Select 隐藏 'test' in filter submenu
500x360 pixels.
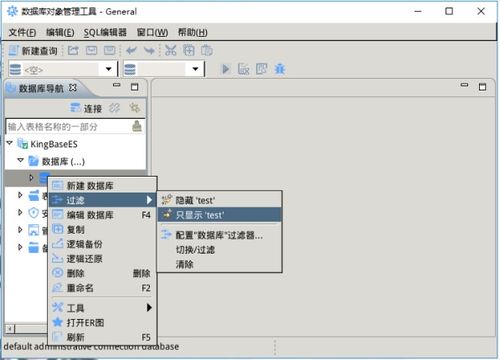220,200
